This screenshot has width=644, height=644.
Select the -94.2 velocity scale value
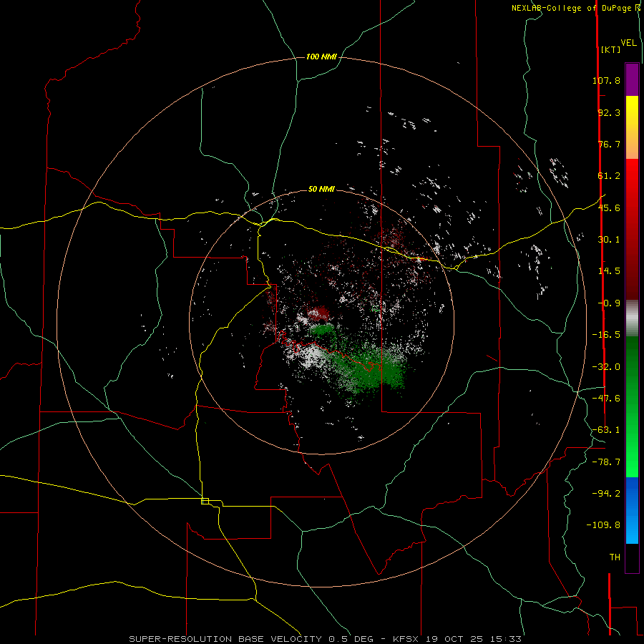point(606,494)
